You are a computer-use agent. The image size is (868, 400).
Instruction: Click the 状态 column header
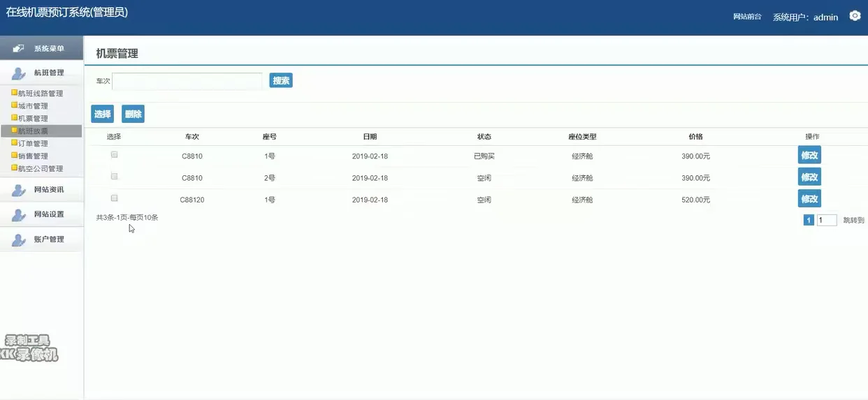click(x=484, y=137)
